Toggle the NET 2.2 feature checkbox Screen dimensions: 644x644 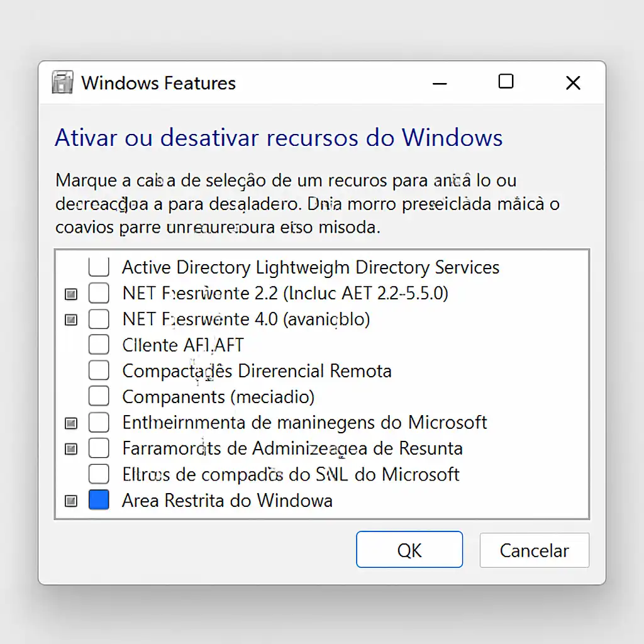tap(99, 293)
